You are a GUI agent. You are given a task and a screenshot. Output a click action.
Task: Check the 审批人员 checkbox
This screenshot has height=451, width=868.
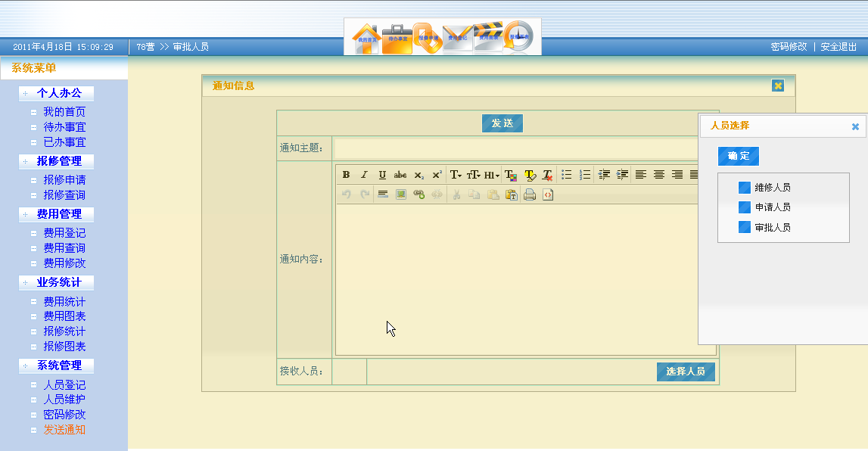click(x=744, y=227)
